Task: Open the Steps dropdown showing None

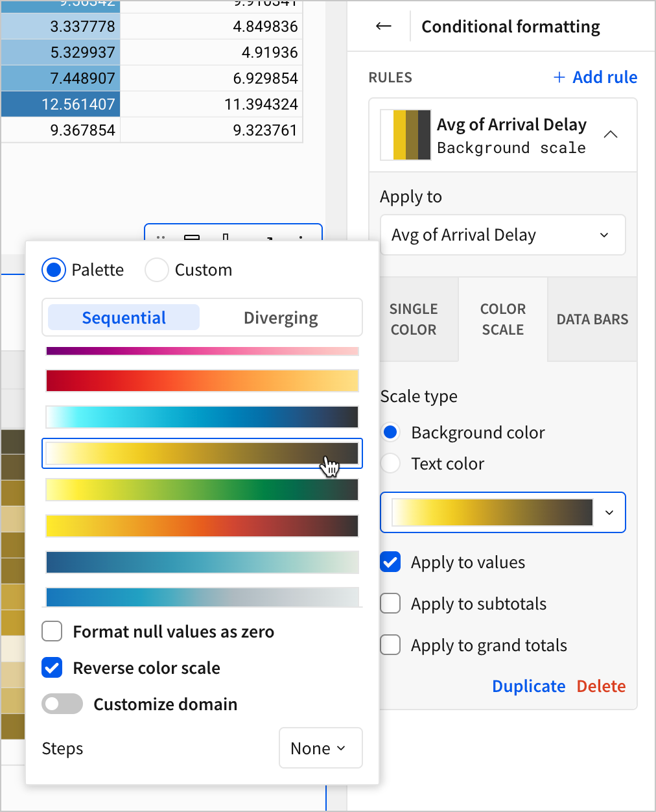Action: [320, 748]
